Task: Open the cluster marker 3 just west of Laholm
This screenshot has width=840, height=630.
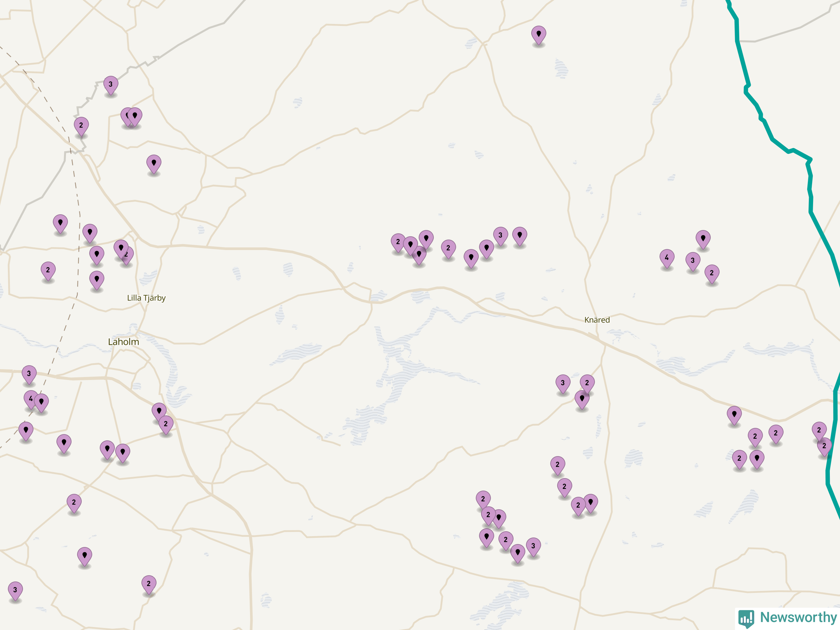Action: pyautogui.click(x=29, y=375)
